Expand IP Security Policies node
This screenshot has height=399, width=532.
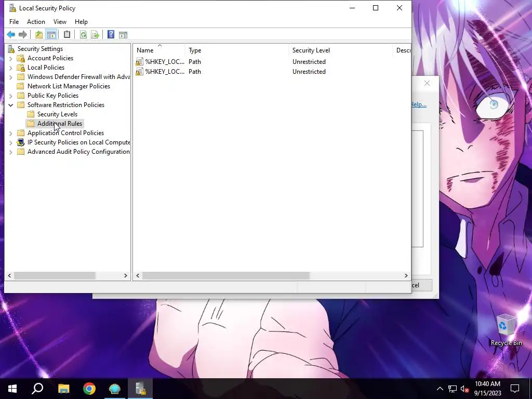click(10, 142)
